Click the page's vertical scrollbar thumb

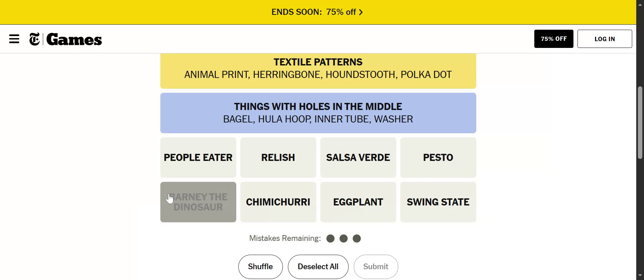tap(640, 122)
